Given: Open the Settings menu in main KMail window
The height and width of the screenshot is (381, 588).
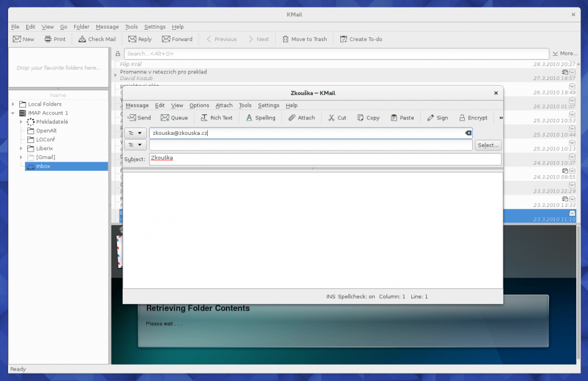Looking at the screenshot, I should click(155, 27).
